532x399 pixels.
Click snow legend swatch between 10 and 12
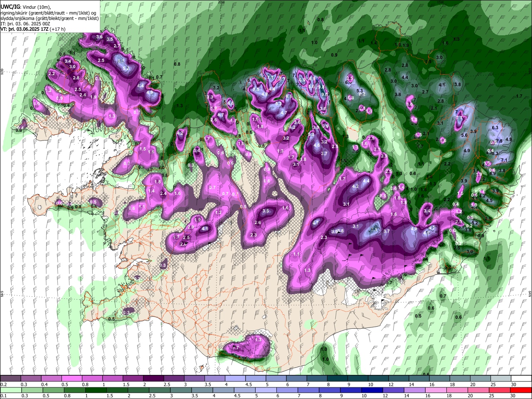pyautogui.click(x=378, y=379)
